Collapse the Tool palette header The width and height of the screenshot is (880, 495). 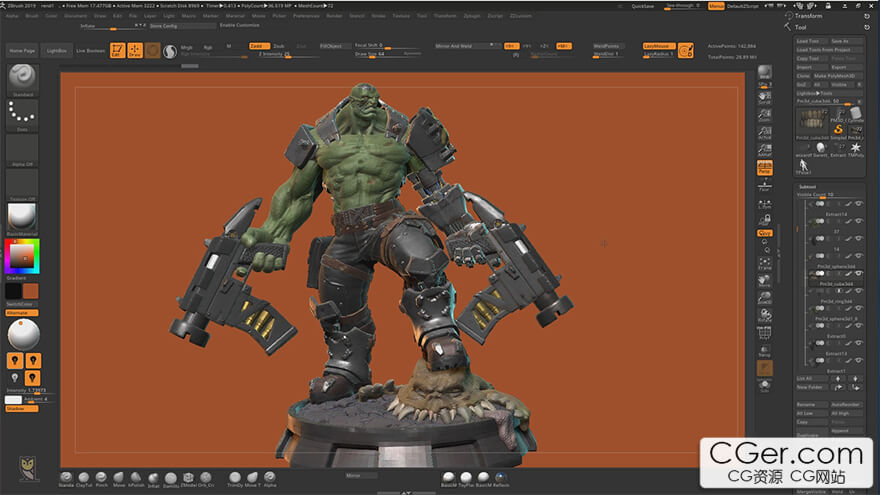coord(800,27)
